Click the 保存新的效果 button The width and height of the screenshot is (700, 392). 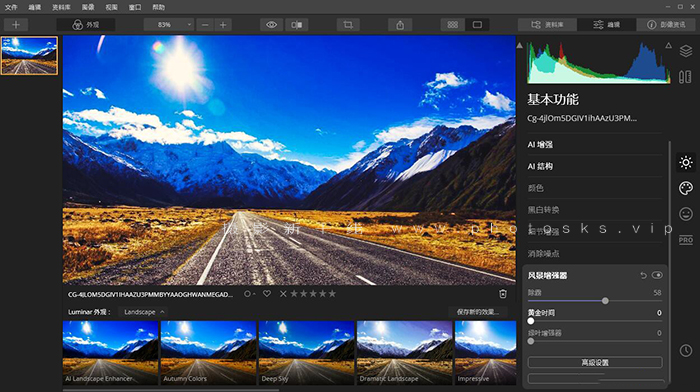click(478, 312)
